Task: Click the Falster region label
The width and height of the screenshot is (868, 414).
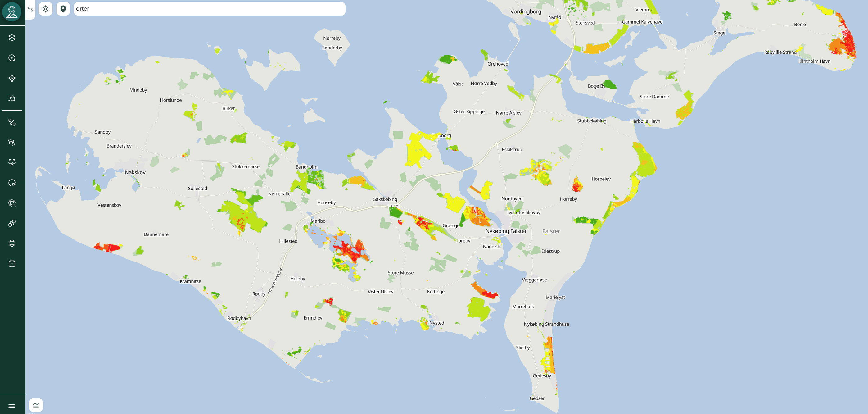Action: pos(551,231)
